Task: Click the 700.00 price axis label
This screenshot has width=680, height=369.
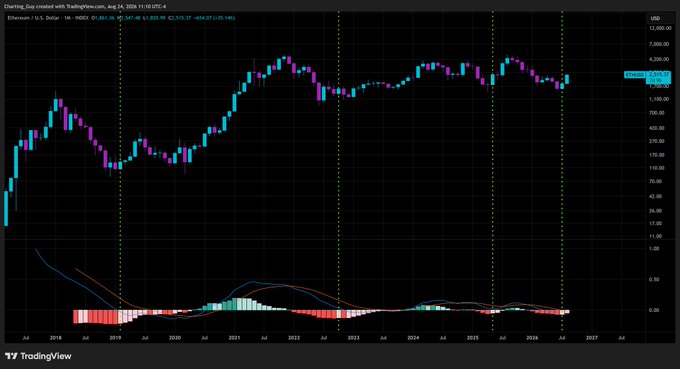Action: click(x=657, y=113)
